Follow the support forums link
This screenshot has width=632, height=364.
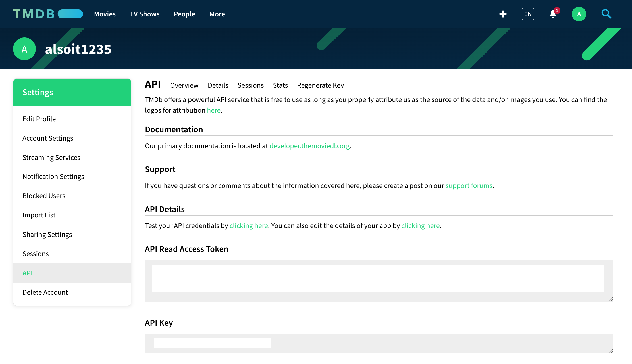click(x=469, y=185)
